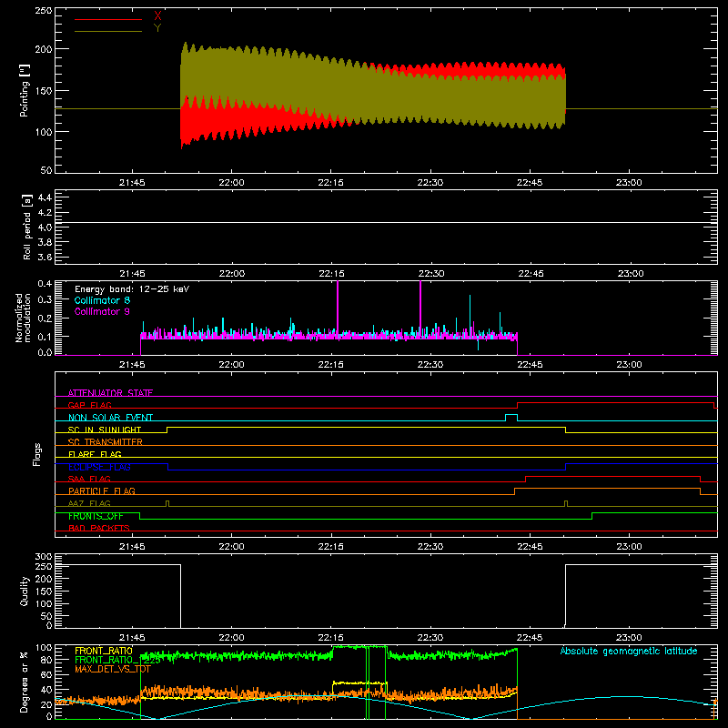This screenshot has width=728, height=728.
Task: Click '23:00' time label under Flags plot
Action: 629,547
